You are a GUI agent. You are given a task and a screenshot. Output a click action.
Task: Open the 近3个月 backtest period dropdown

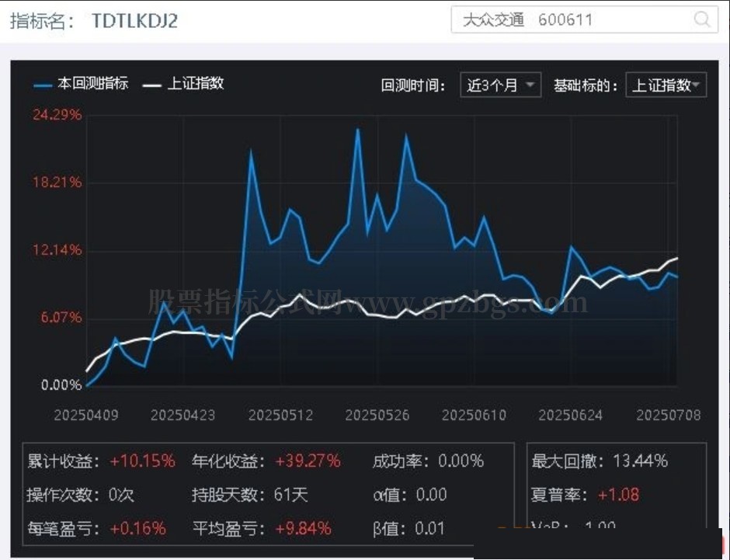tap(501, 85)
